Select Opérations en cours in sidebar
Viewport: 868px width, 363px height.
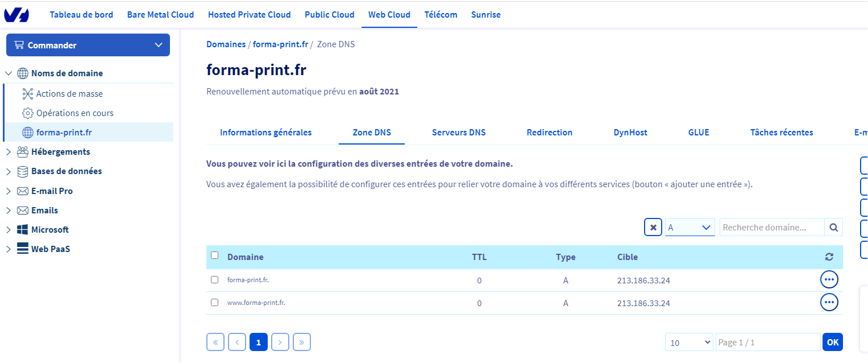74,113
